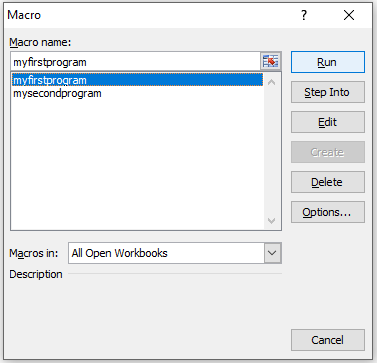Delete the selected macro
The width and height of the screenshot is (377, 363).
point(328,182)
